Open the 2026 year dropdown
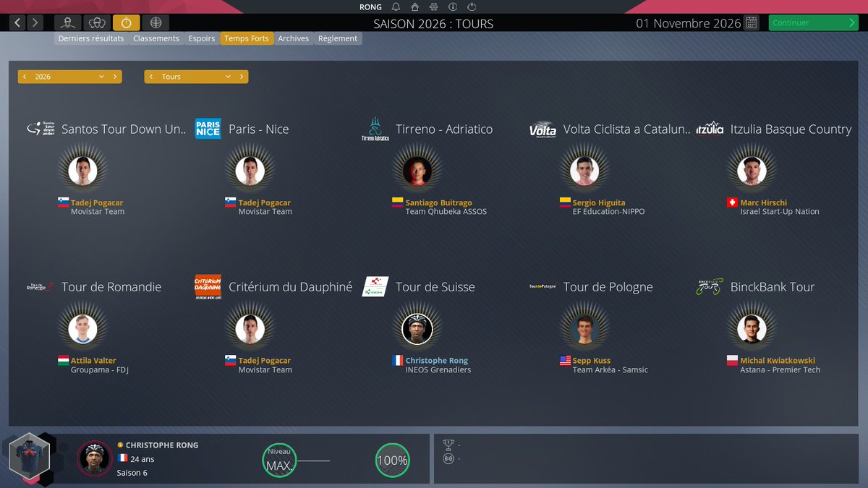This screenshot has width=868, height=488. [69, 77]
